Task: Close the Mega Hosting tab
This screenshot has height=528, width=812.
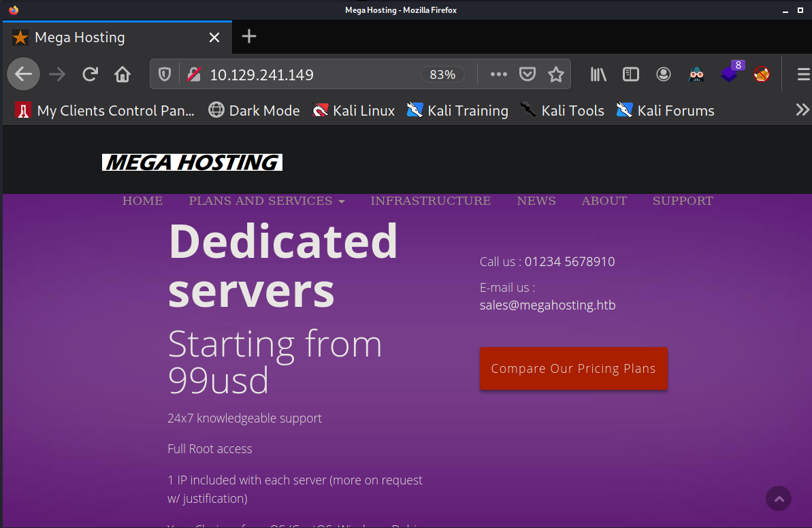Action: (x=214, y=37)
